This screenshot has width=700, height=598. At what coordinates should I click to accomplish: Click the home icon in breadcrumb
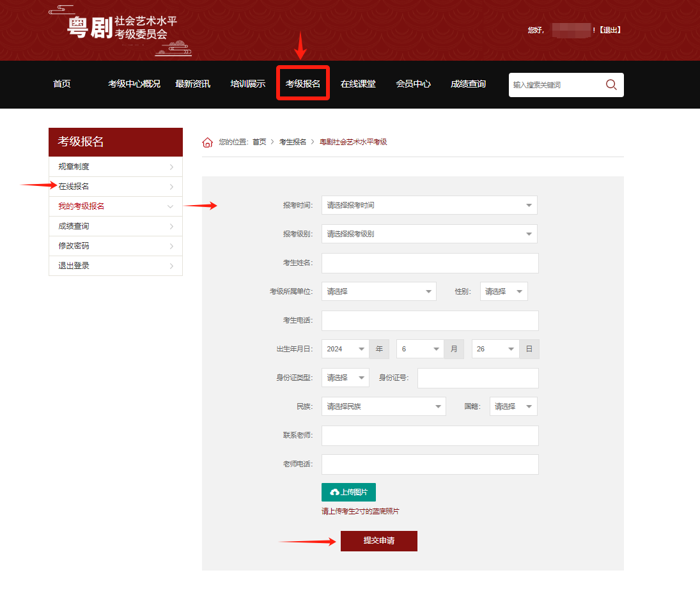[x=208, y=142]
